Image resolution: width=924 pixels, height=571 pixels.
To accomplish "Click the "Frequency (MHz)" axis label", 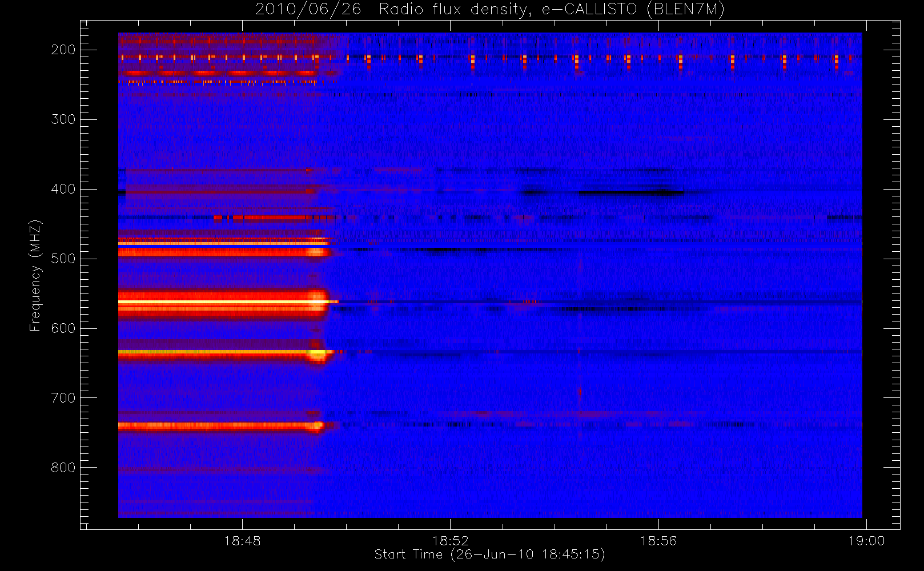I will (35, 275).
